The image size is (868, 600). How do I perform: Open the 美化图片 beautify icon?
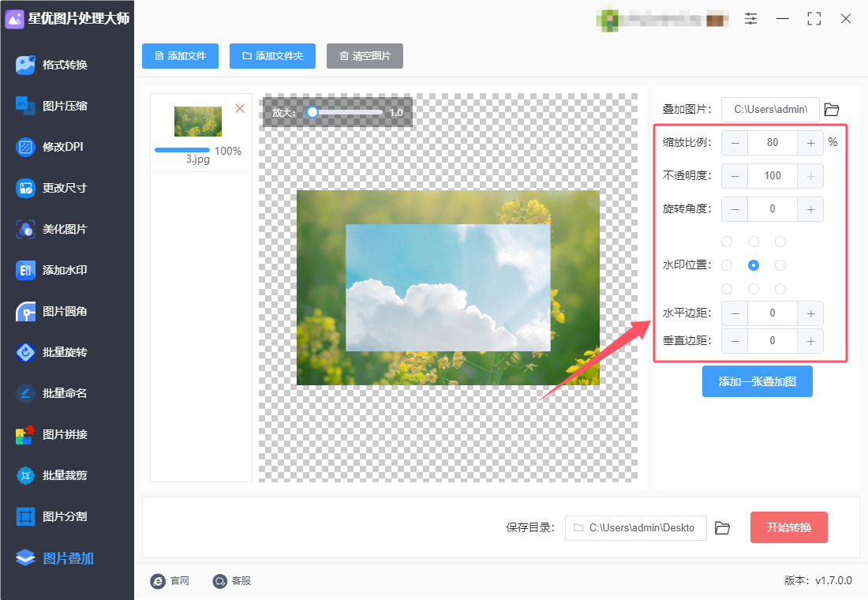pyautogui.click(x=25, y=229)
